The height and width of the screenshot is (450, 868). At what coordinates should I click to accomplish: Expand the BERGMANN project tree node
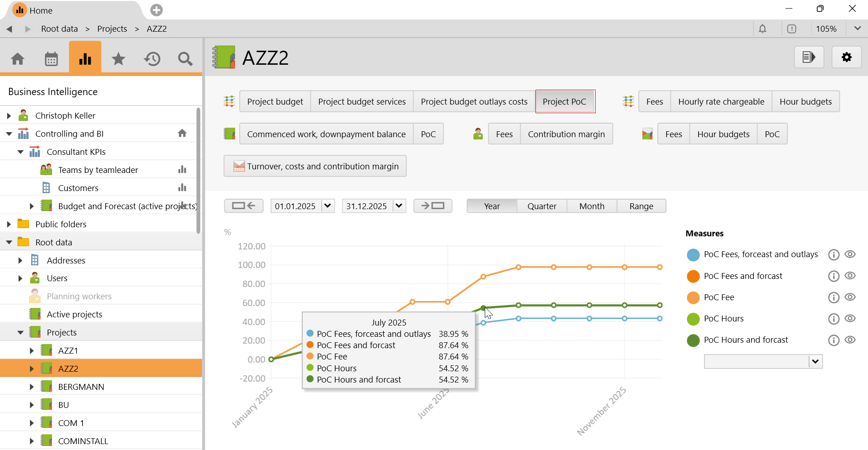[32, 387]
